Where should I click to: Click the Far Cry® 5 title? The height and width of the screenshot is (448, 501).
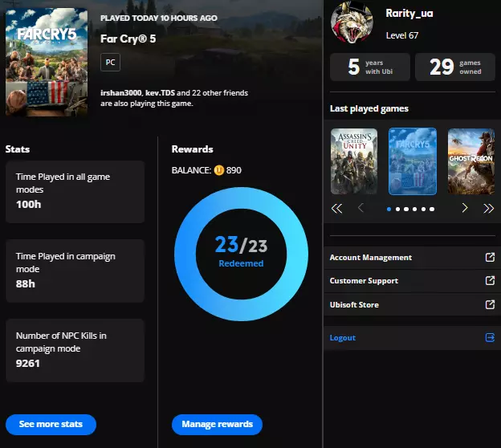pyautogui.click(x=128, y=39)
